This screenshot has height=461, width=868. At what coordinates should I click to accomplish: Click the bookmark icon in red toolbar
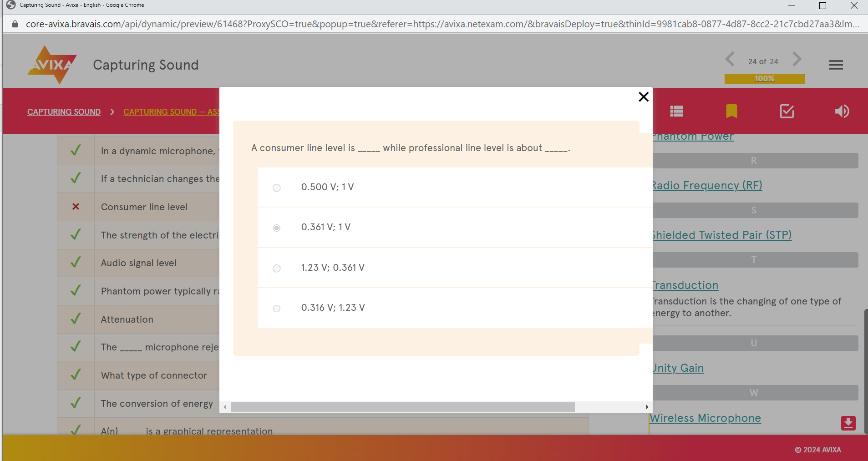(x=731, y=111)
